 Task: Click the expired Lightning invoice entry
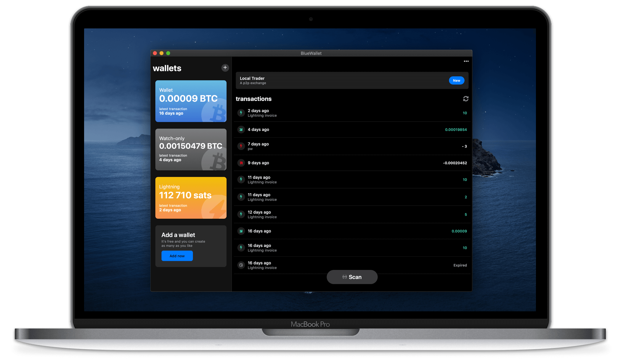pos(352,265)
